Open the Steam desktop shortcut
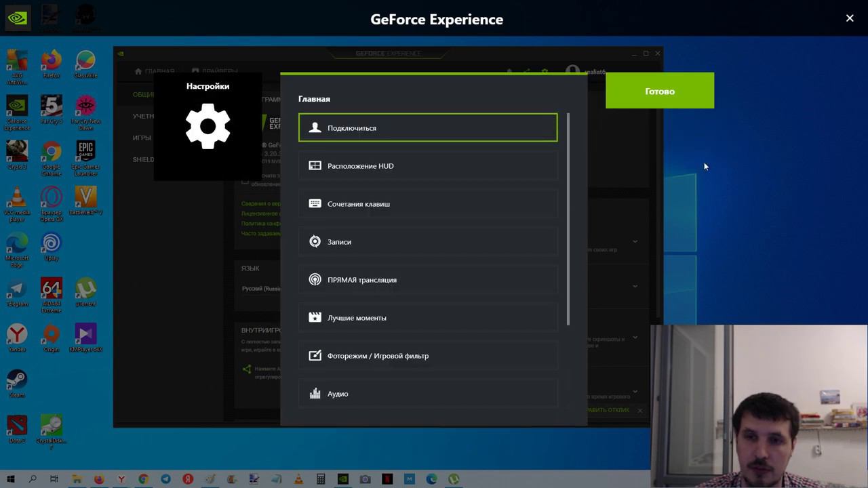 [x=17, y=383]
